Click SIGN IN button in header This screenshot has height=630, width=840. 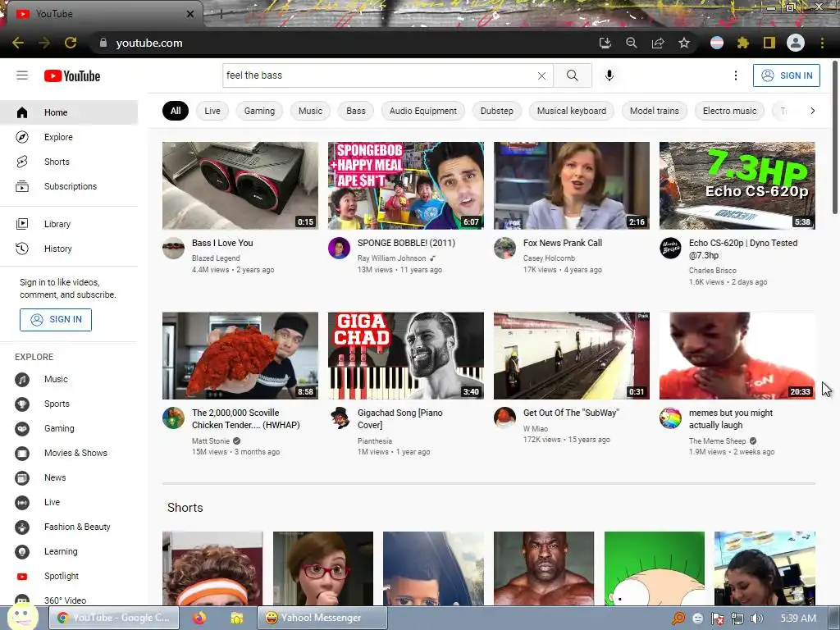tap(787, 75)
